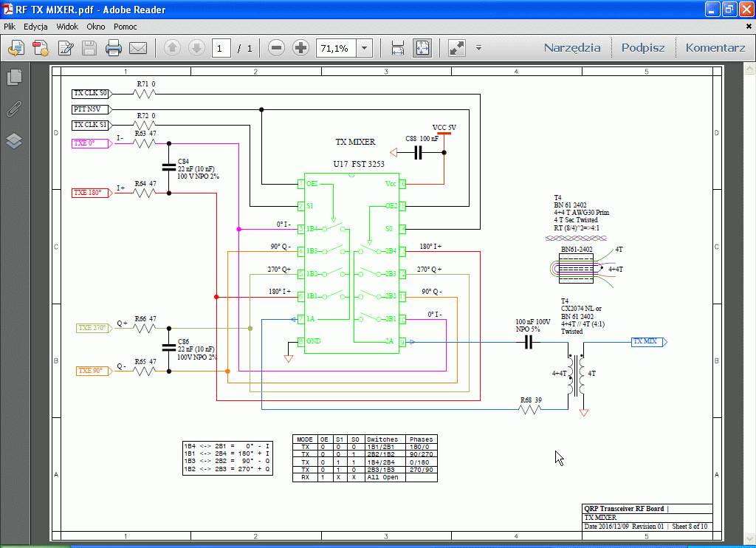Screen dimensions: 756x548
Task: Click the Send by email envelope icon
Action: click(138, 49)
